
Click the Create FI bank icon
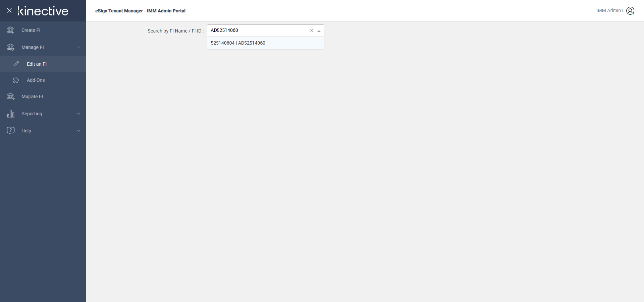tap(11, 30)
